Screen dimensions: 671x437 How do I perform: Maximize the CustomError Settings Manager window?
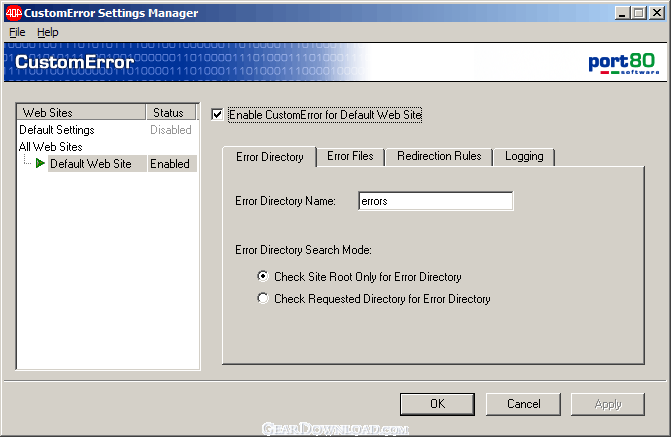click(638, 13)
